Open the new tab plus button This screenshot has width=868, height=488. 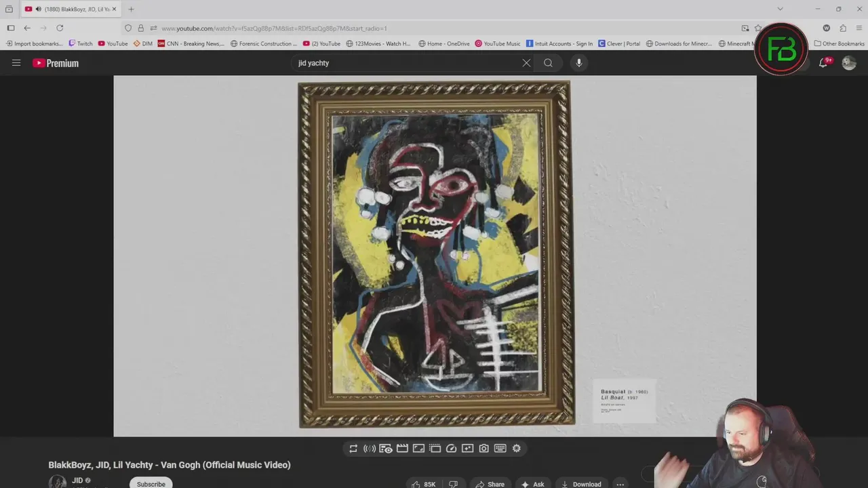pos(131,9)
